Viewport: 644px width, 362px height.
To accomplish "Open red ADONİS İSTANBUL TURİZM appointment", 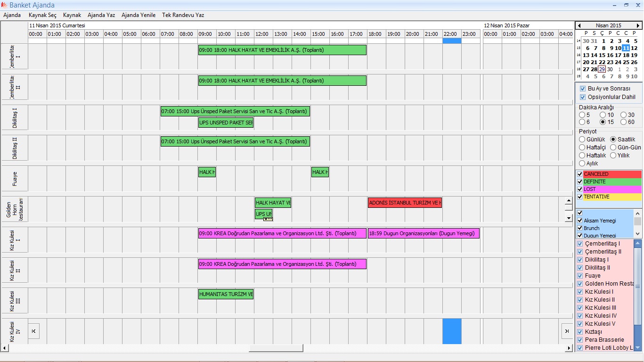I will pos(405,203).
